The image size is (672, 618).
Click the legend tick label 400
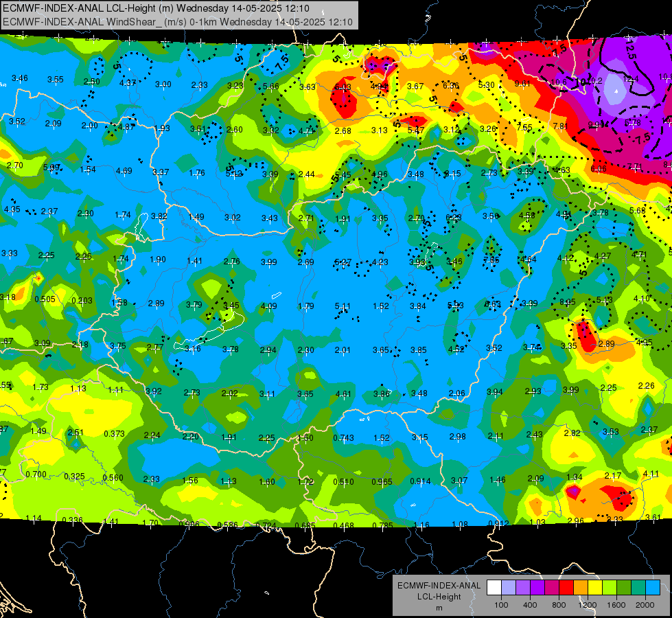click(x=530, y=605)
